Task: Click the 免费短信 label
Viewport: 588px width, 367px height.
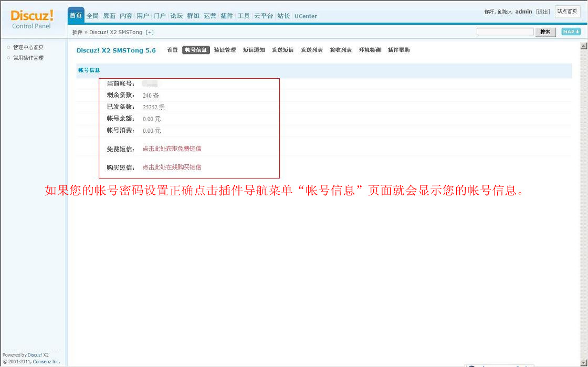Action: click(121, 149)
